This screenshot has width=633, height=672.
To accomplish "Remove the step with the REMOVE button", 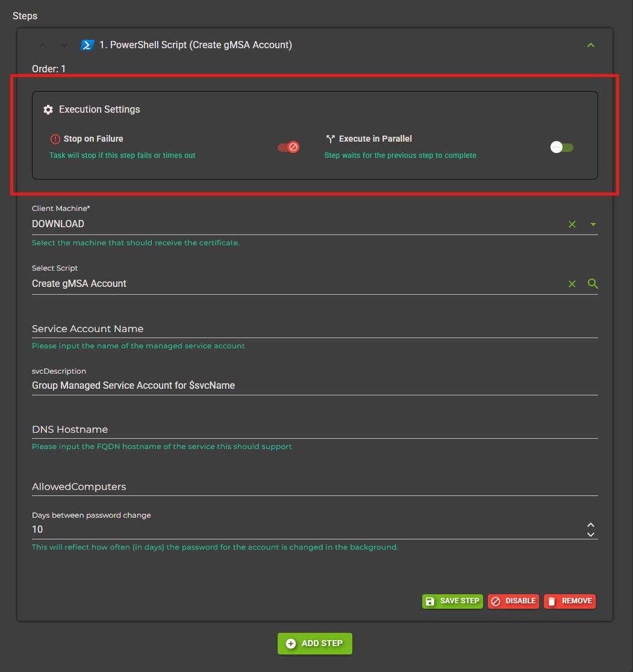I will [569, 601].
